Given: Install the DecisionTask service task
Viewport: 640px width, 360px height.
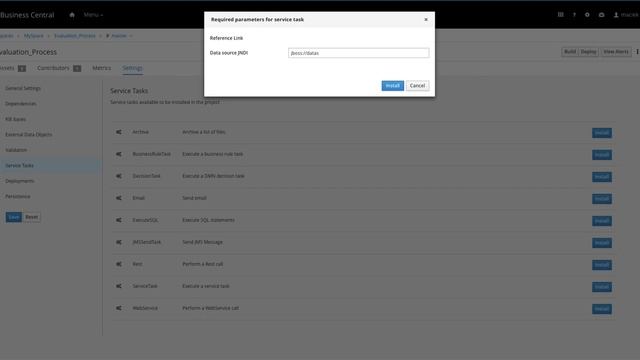Looking at the screenshot, I should tap(602, 177).
